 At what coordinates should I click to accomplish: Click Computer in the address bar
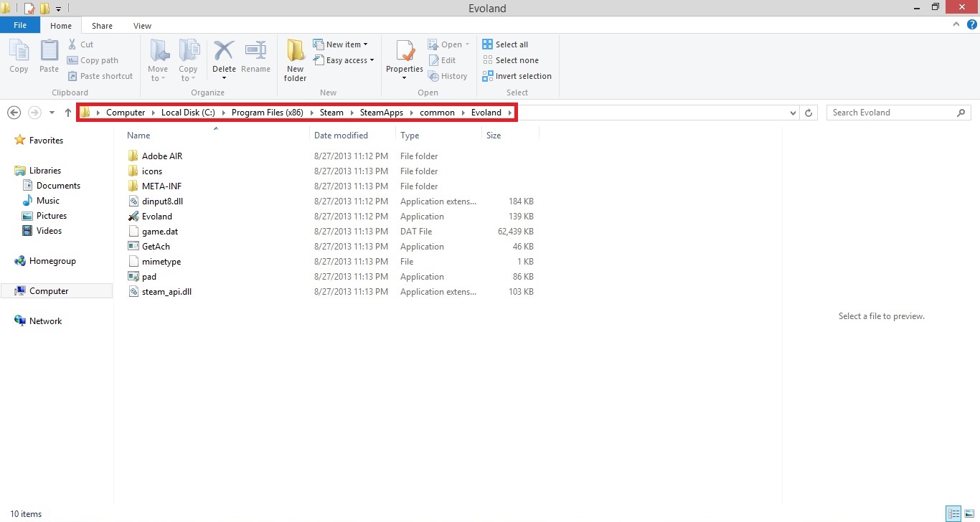tap(126, 113)
